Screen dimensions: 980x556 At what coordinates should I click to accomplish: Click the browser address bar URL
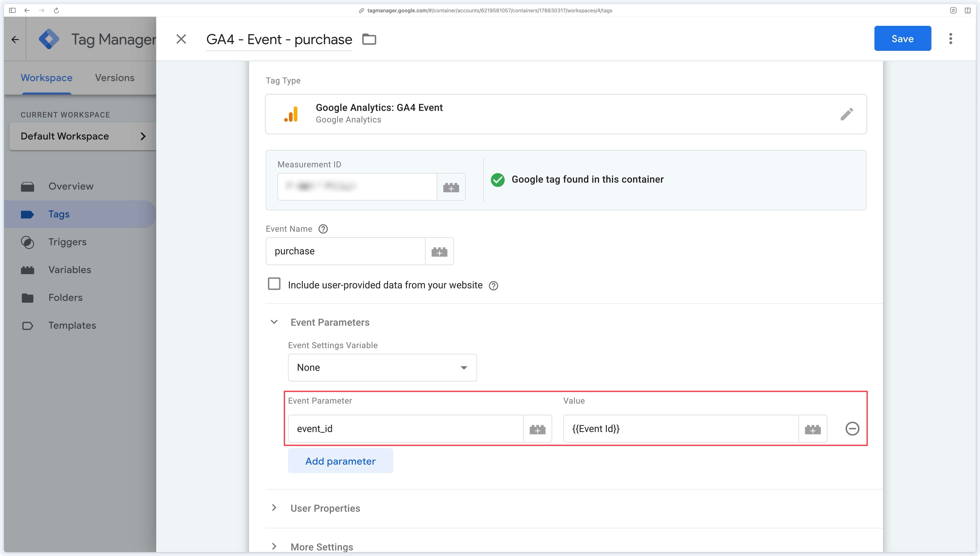click(490, 10)
